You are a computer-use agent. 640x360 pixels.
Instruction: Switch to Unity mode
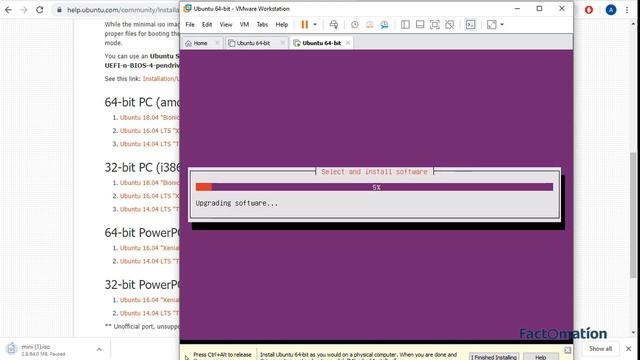point(450,24)
